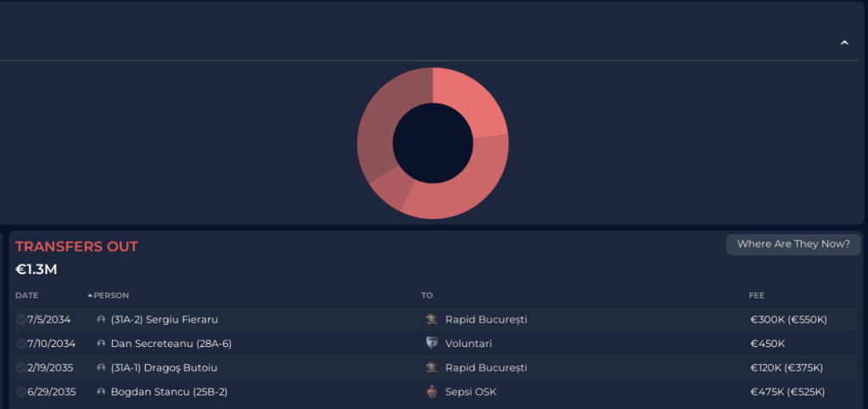Viewport: 868px width, 409px height.
Task: Click Rapid București badge in Dragoș Butoiu row
Action: coord(432,368)
